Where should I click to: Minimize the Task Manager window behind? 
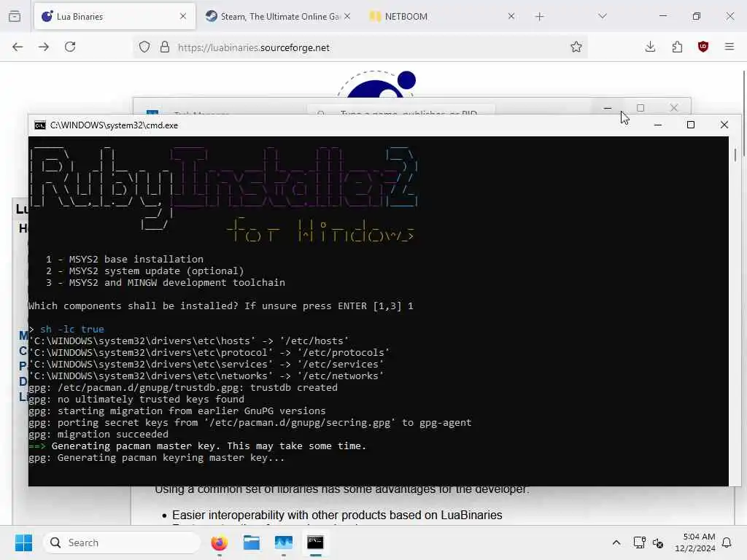point(608,108)
